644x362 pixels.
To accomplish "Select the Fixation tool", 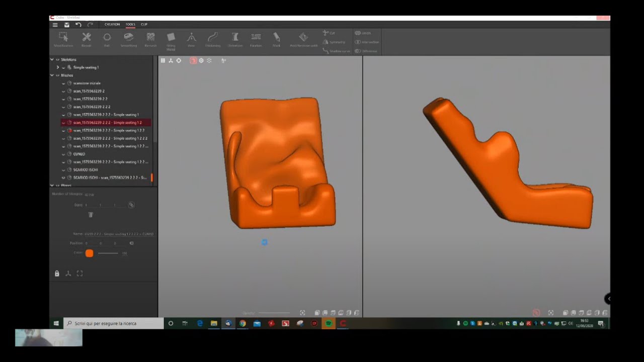I will tap(256, 40).
